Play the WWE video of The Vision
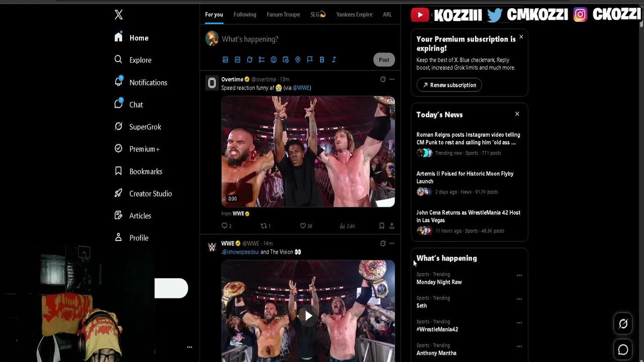Screen dimensions: 644x362 point(308,316)
